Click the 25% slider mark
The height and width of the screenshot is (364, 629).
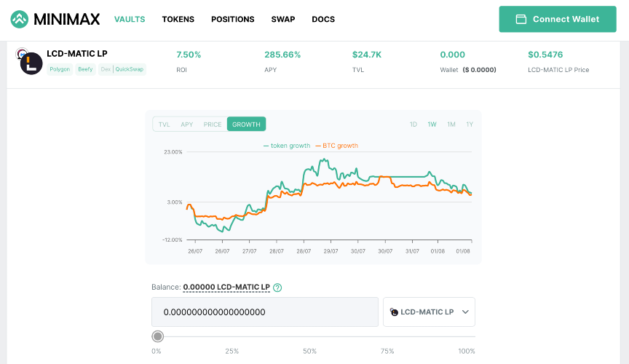coord(232,351)
